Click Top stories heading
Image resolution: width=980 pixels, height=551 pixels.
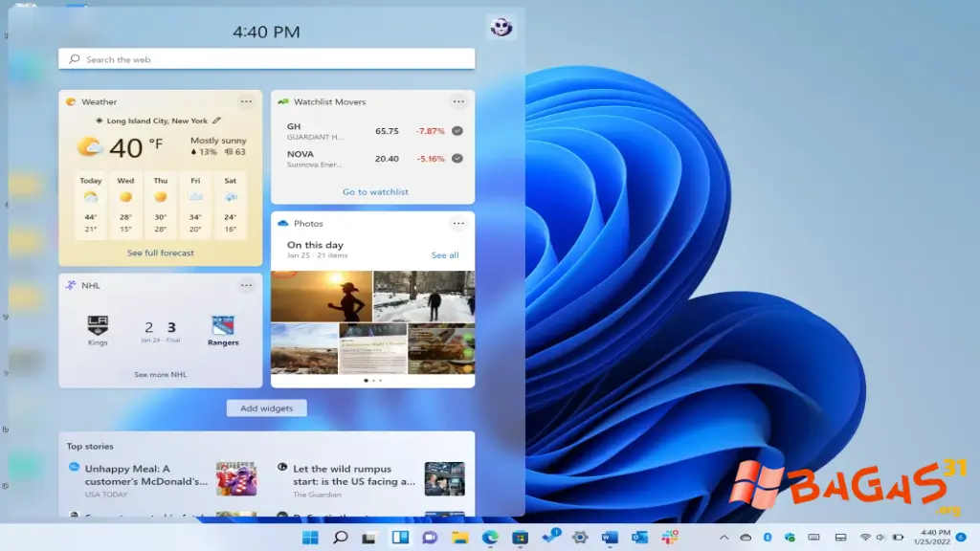pos(90,446)
